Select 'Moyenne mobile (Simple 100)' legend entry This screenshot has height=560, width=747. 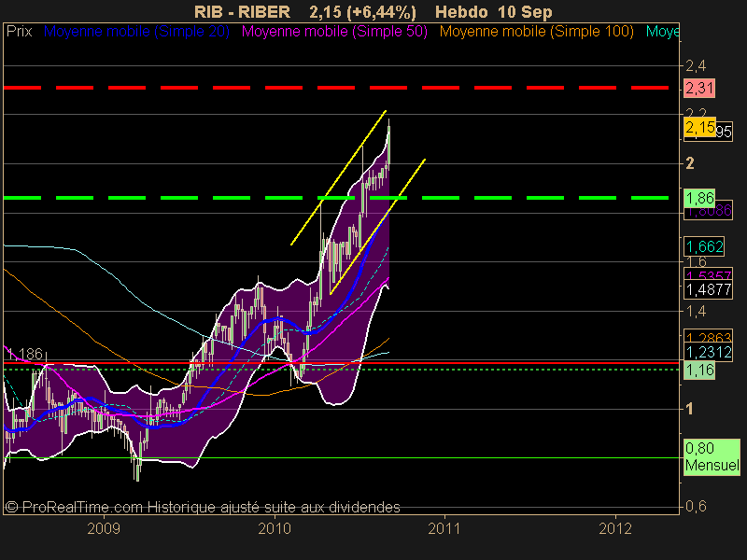(536, 32)
